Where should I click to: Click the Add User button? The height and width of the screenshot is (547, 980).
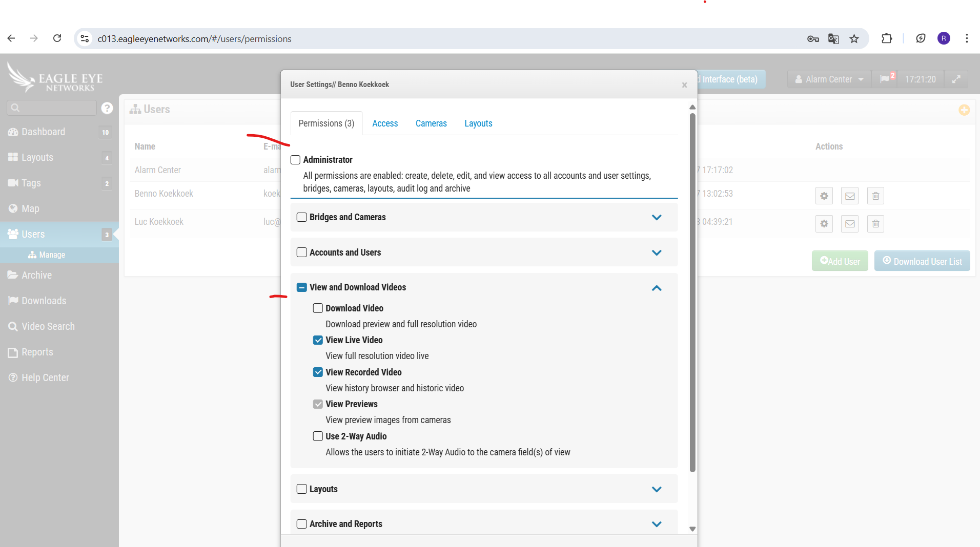840,261
